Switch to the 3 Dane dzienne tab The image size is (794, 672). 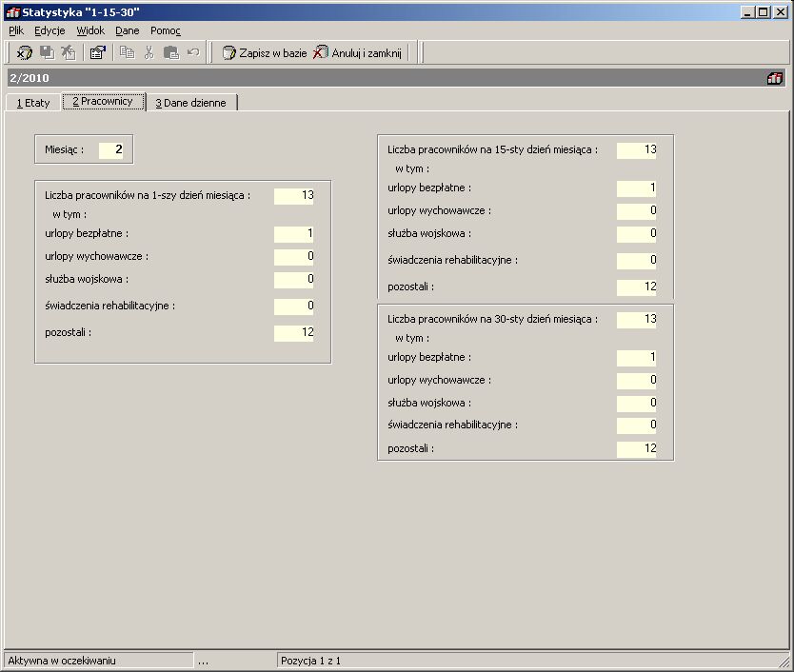pyautogui.click(x=191, y=103)
